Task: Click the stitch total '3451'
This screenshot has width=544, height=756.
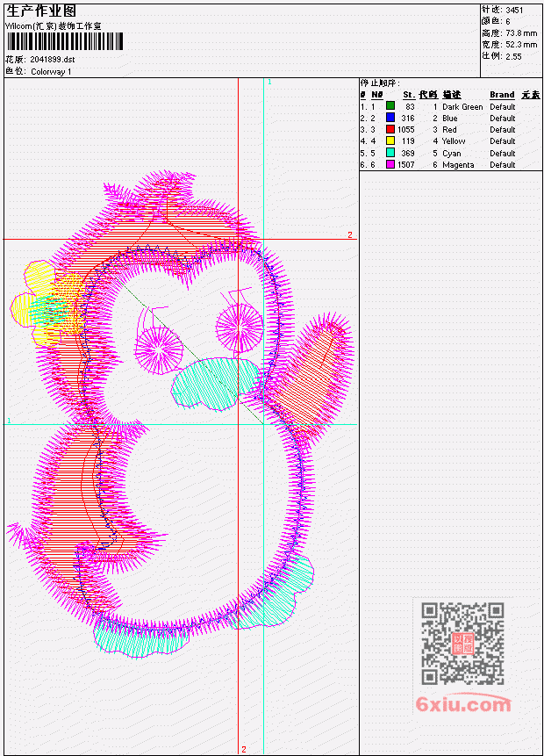Action: [x=515, y=10]
